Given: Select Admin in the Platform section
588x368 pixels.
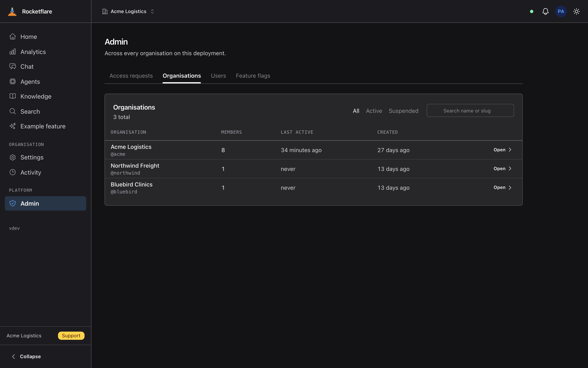Looking at the screenshot, I should coord(46,203).
